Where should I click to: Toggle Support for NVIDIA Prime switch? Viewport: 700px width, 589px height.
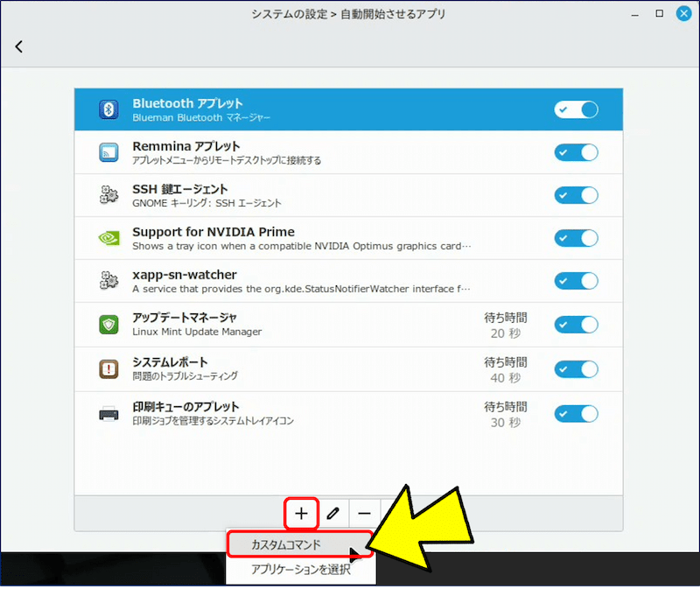click(x=576, y=238)
